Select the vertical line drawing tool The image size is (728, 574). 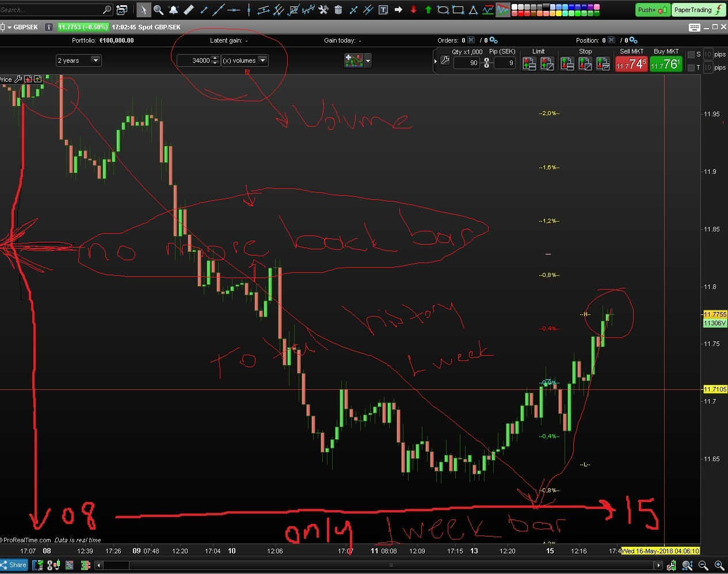click(249, 10)
